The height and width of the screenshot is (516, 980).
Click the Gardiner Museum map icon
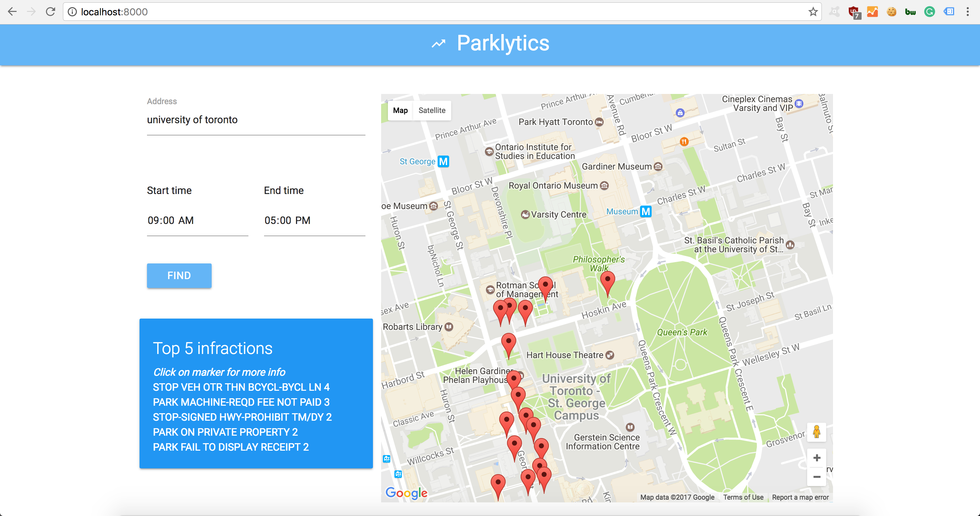pyautogui.click(x=658, y=166)
